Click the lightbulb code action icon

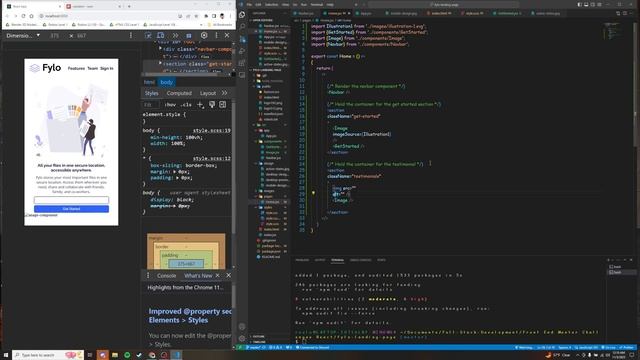tap(313, 193)
